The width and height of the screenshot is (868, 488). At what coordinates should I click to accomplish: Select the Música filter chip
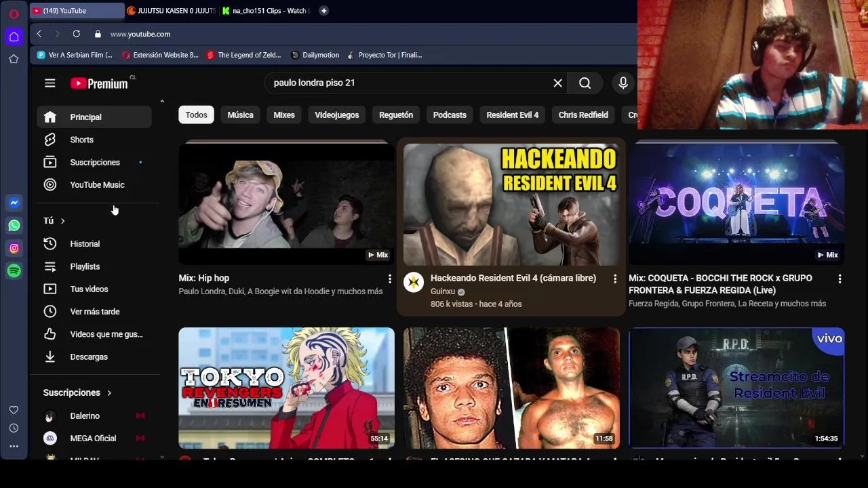click(240, 115)
